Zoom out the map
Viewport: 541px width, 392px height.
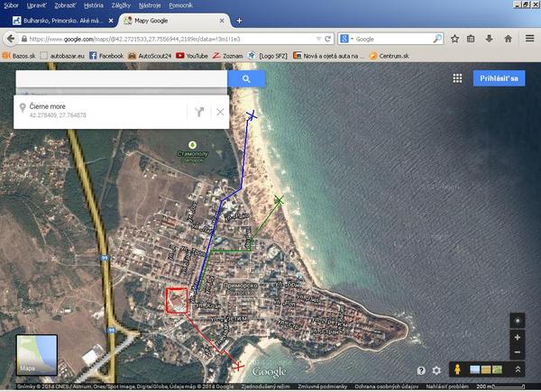[x=517, y=352]
